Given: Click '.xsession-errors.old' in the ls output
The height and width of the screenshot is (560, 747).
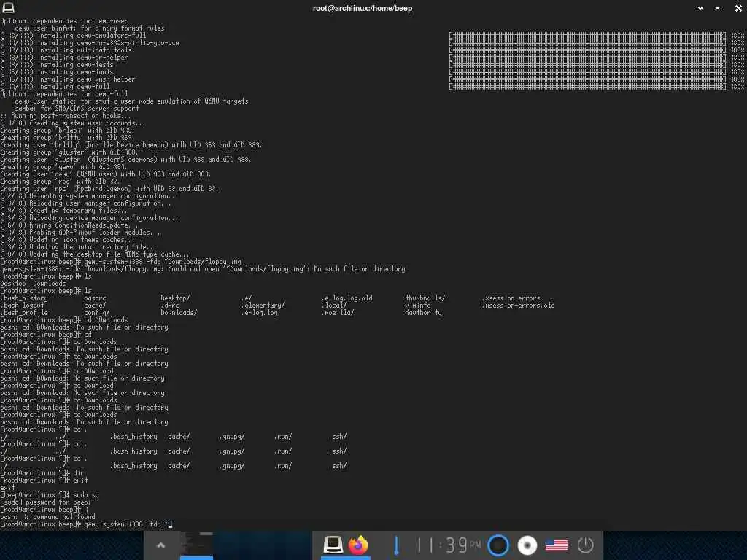Looking at the screenshot, I should [x=519, y=306].
